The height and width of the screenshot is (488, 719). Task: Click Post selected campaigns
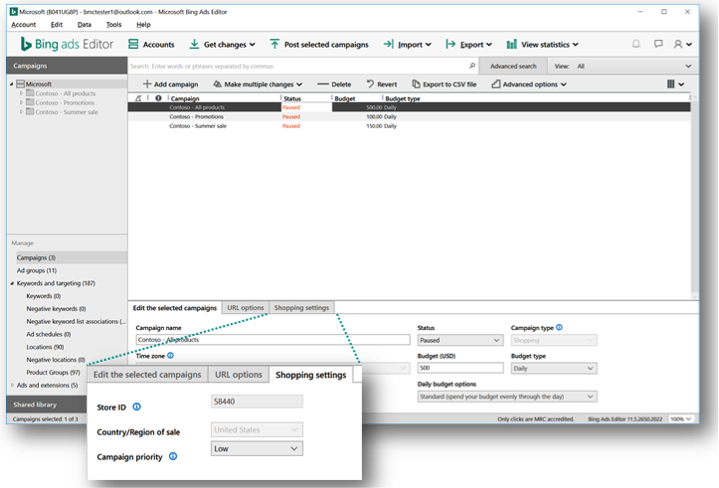[319, 44]
